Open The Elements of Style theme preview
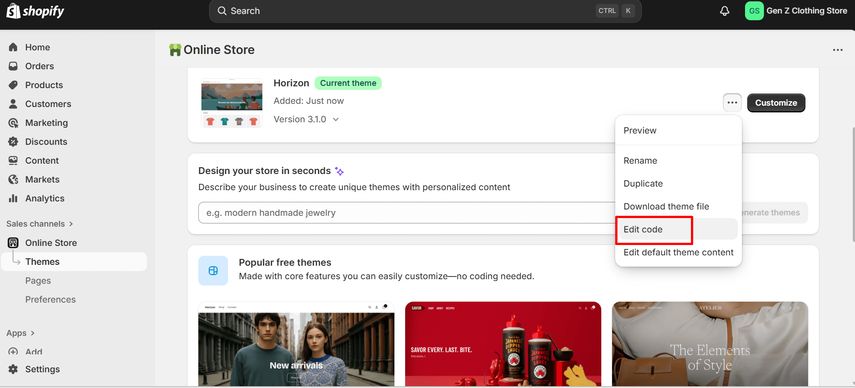Viewport: 855px width, 388px height. (x=710, y=344)
